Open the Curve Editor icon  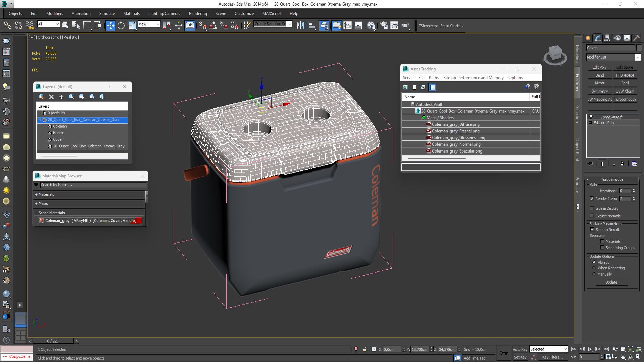pos(347,25)
